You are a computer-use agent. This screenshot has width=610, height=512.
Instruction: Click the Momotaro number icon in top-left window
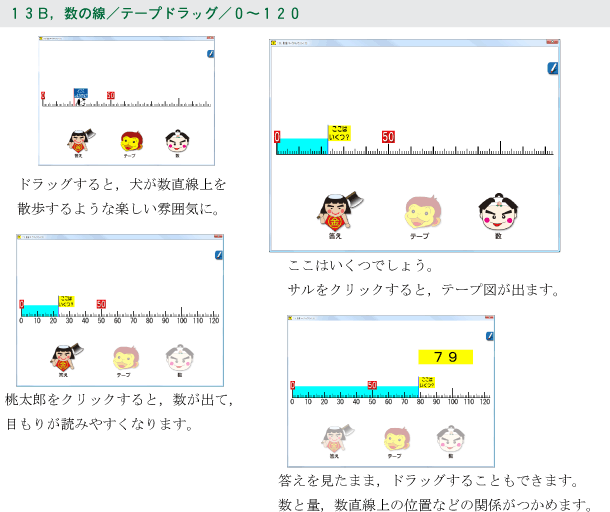(x=177, y=141)
